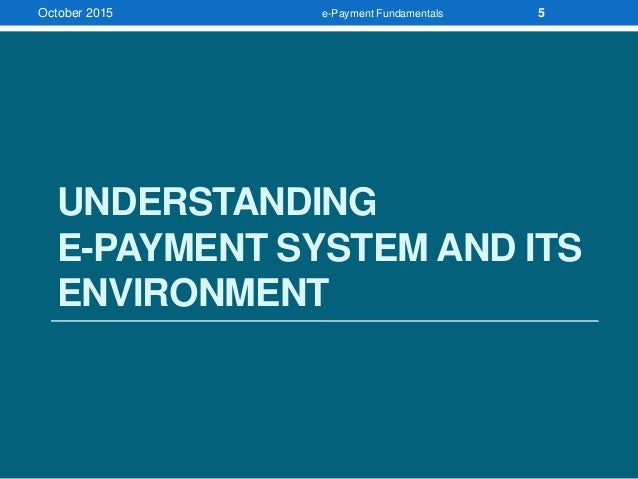The width and height of the screenshot is (638, 479).
Task: Click the word 'UNDERSTANDING' in the title
Action: click(x=217, y=201)
